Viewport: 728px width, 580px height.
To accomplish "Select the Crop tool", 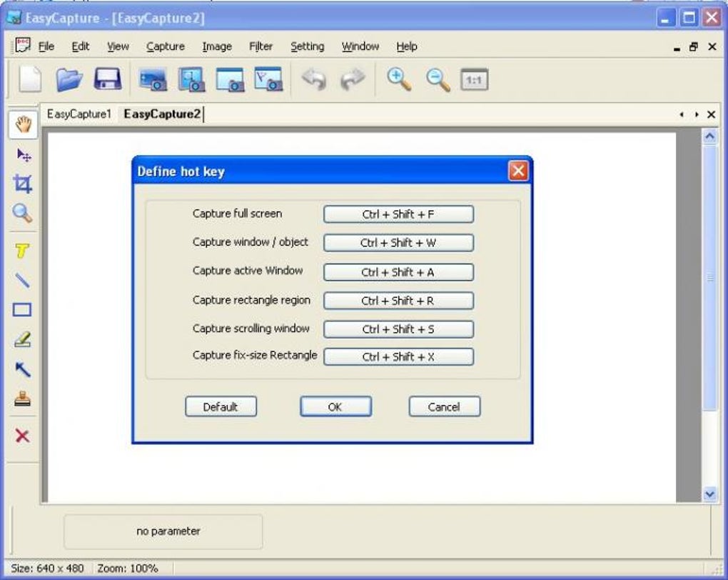I will [22, 184].
